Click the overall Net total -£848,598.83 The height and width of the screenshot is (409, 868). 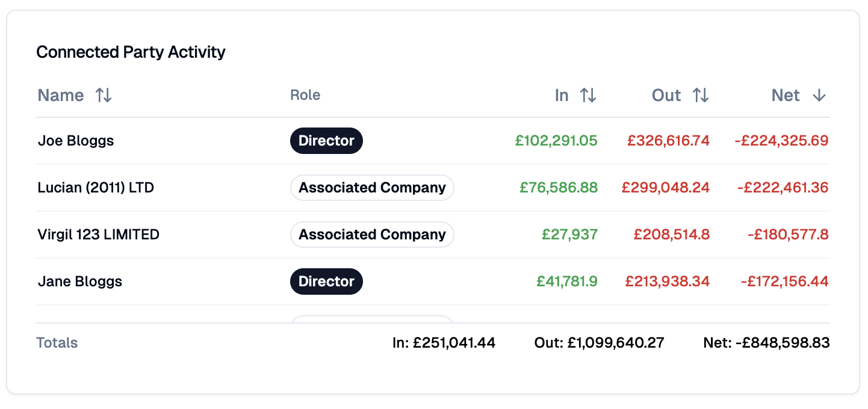[x=766, y=342]
